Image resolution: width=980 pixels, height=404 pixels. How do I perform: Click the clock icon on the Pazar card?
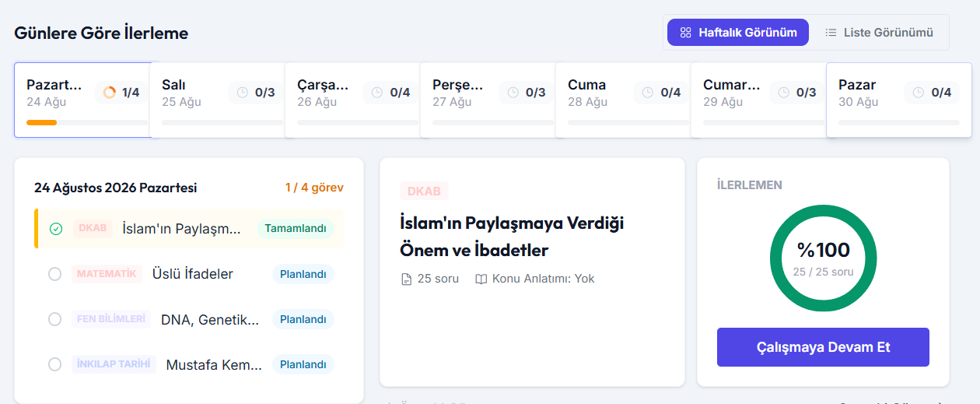pos(919,93)
